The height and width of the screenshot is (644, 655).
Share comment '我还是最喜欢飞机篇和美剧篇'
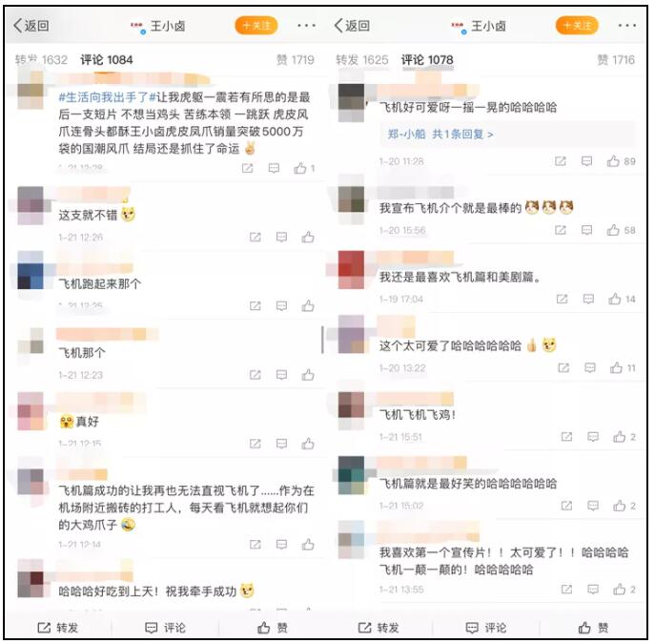tap(562, 299)
